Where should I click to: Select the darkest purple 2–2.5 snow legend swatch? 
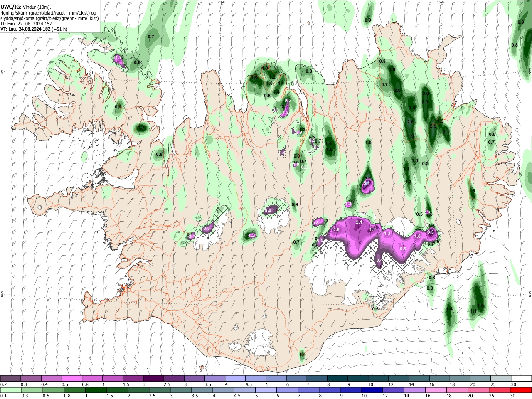154,379
